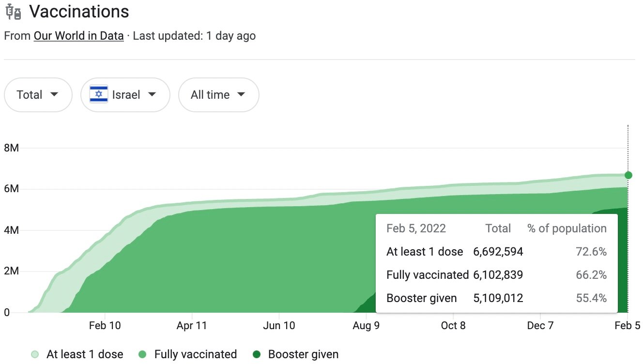Expand the All time range dropdown
The width and height of the screenshot is (643, 364).
[x=218, y=94]
